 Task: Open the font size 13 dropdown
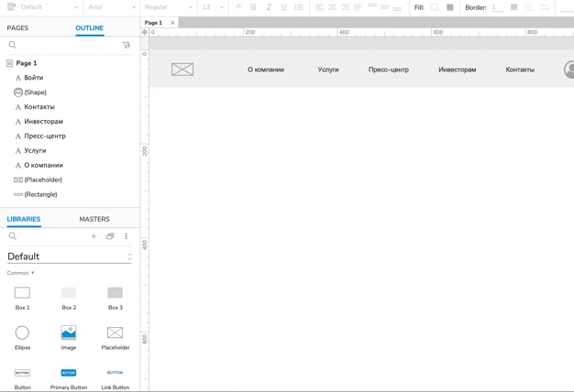coord(213,7)
